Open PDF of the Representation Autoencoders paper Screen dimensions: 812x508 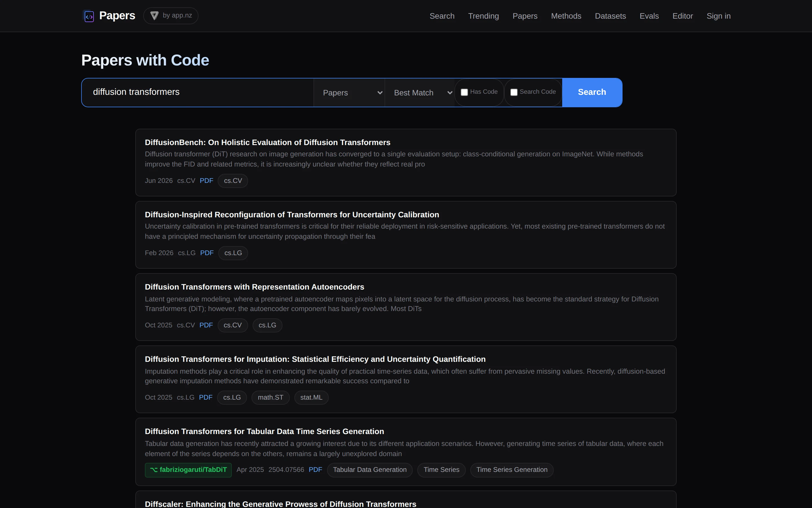click(206, 325)
